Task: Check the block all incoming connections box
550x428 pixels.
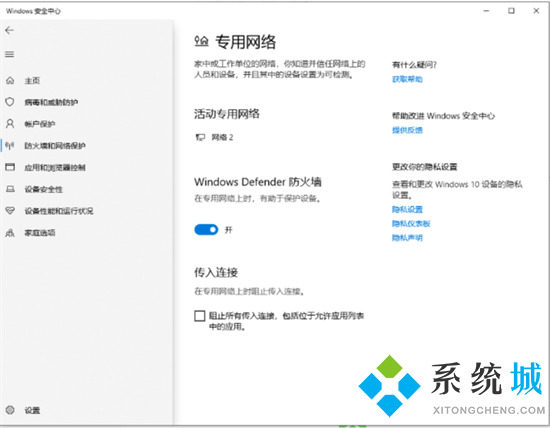Action: pos(200,316)
